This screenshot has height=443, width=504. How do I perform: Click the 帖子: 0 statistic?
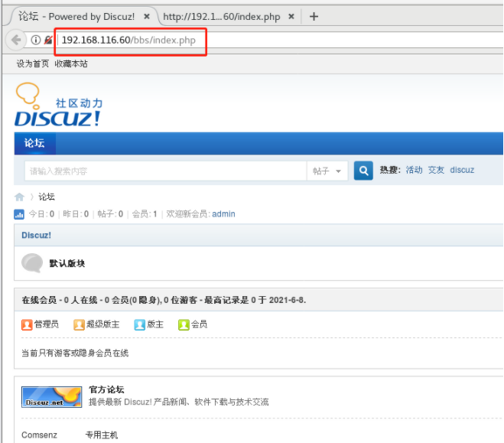pos(110,213)
